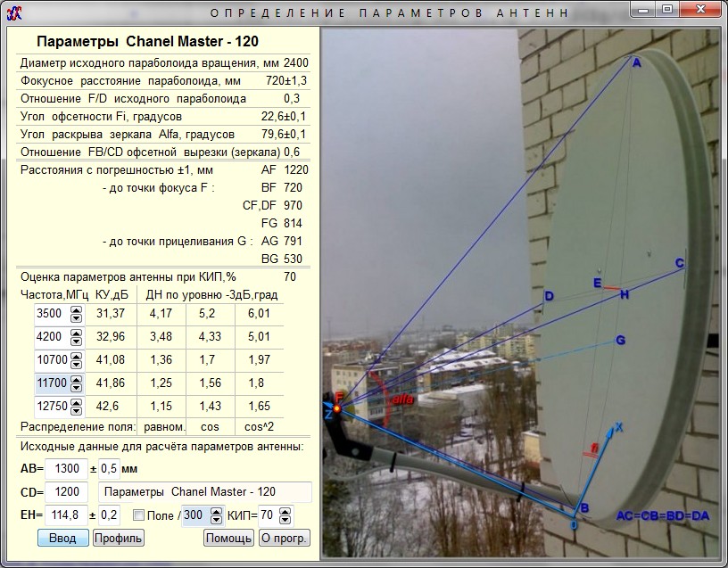Decrease the Поле 300 value spinner

tap(217, 520)
